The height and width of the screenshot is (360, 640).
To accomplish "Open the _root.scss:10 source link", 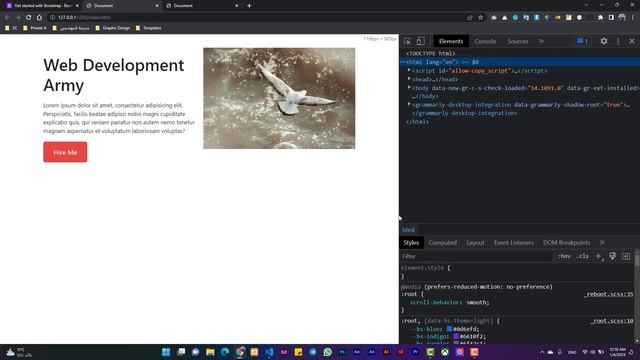I will tap(612, 321).
